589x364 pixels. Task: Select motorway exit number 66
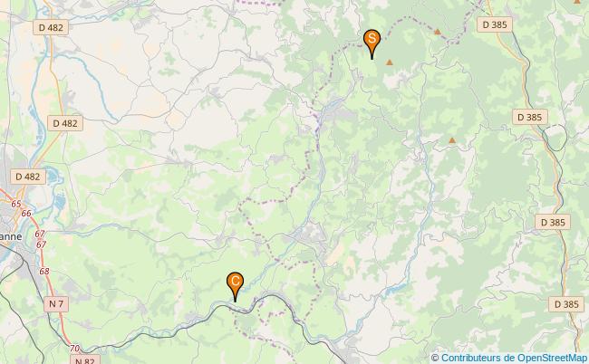click(x=26, y=213)
